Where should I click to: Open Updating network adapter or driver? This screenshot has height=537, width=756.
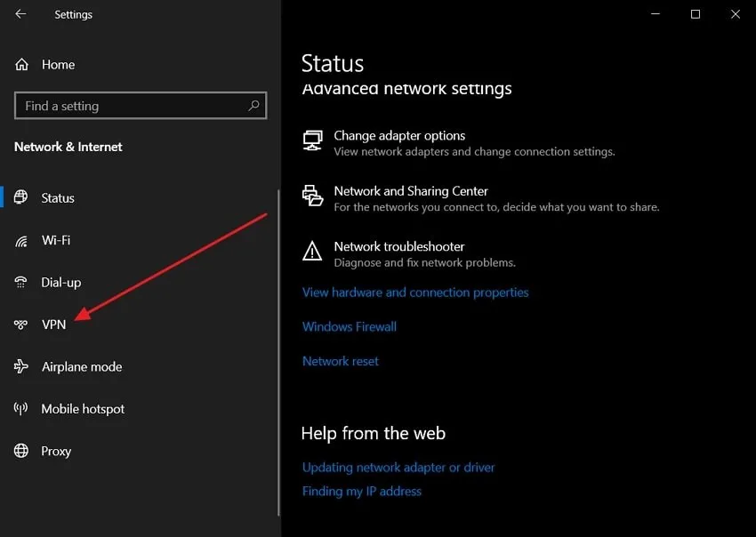pyautogui.click(x=398, y=468)
